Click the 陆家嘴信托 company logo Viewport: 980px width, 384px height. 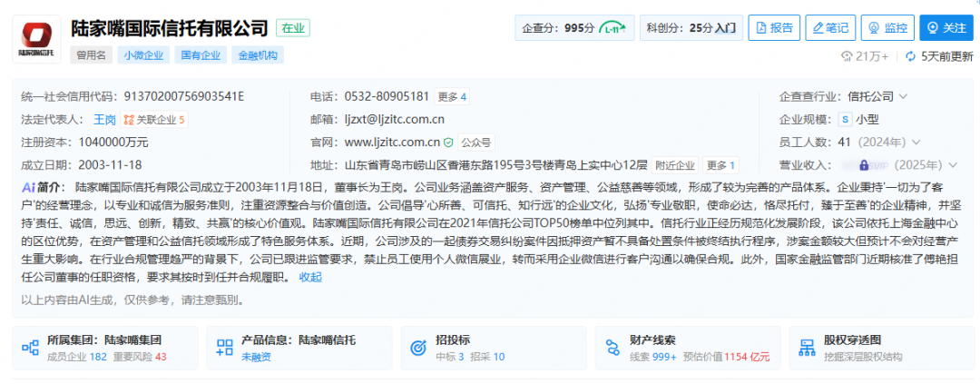tap(37, 39)
